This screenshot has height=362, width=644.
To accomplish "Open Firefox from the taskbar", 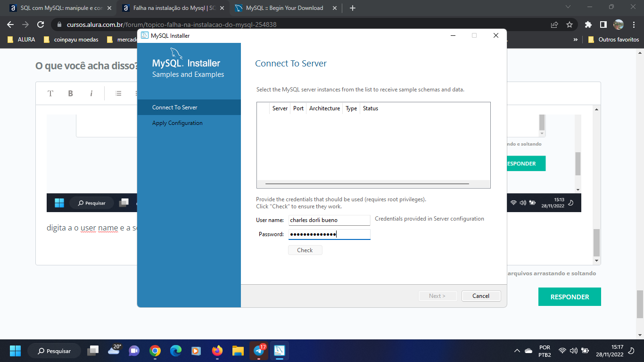I will 217,351.
